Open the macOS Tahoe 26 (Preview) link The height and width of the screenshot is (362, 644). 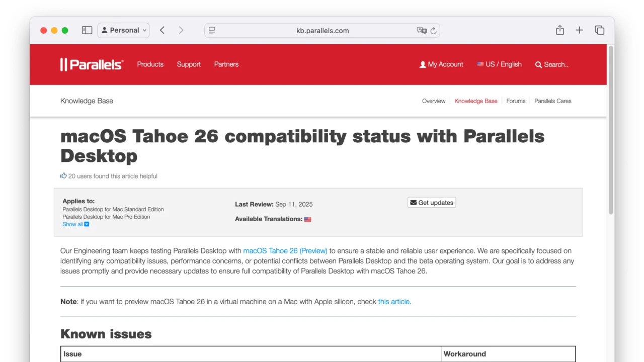285,250
